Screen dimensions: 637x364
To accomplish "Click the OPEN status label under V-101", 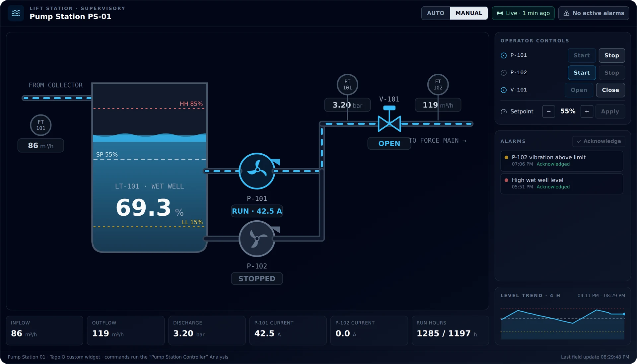I will click(x=389, y=144).
